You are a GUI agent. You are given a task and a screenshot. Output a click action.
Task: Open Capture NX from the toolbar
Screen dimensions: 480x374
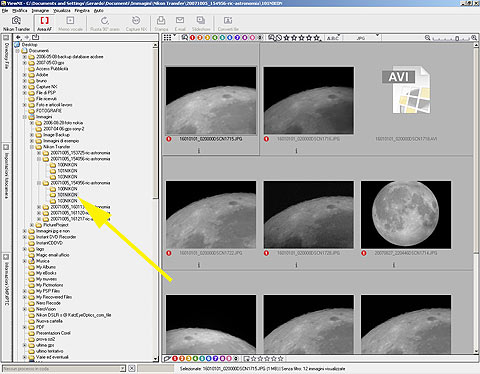(x=136, y=23)
